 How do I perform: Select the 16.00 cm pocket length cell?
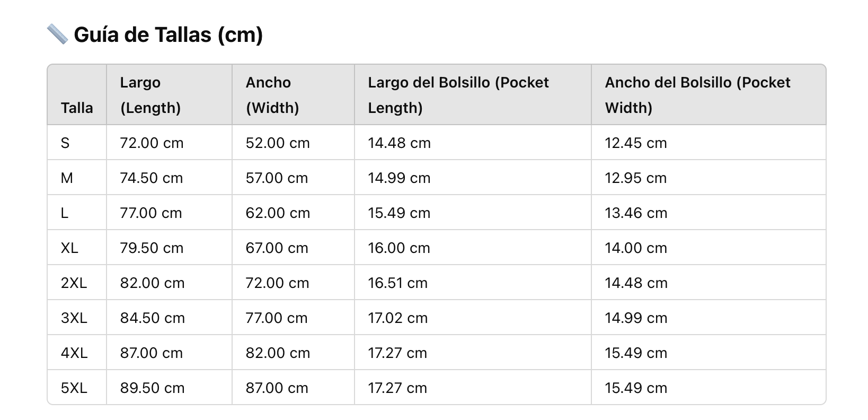point(399,248)
